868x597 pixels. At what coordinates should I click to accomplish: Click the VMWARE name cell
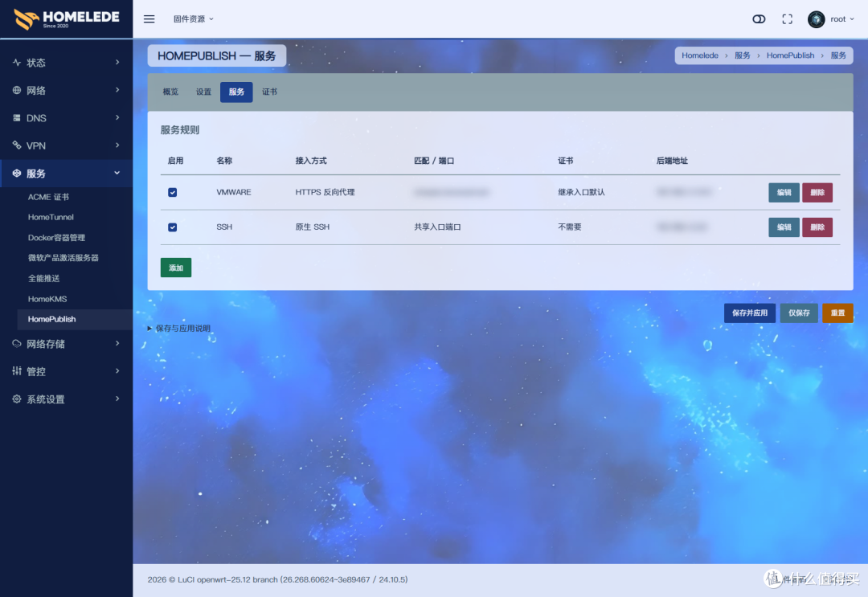coord(234,192)
